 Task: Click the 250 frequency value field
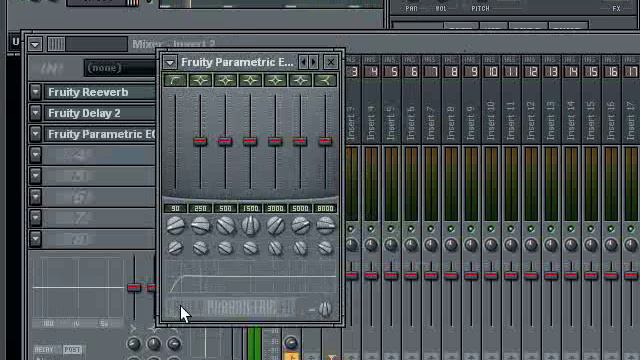pyautogui.click(x=200, y=209)
